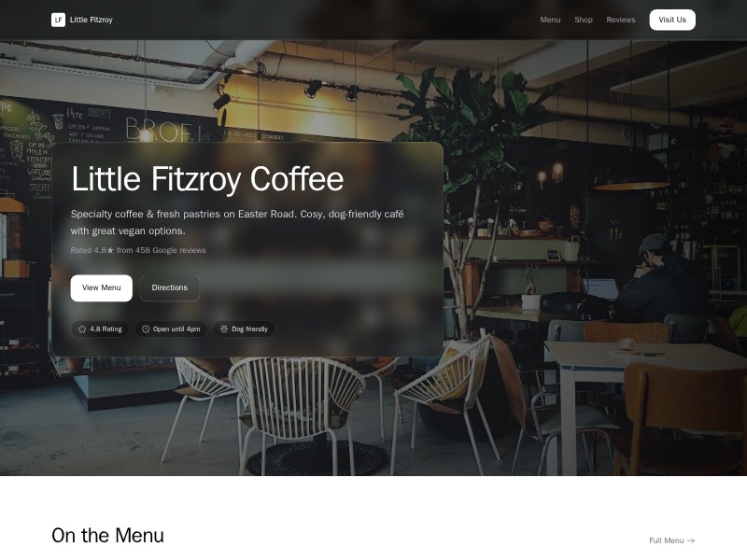Select the 4.8 Rating badge
This screenshot has width=747, height=560.
click(x=100, y=329)
